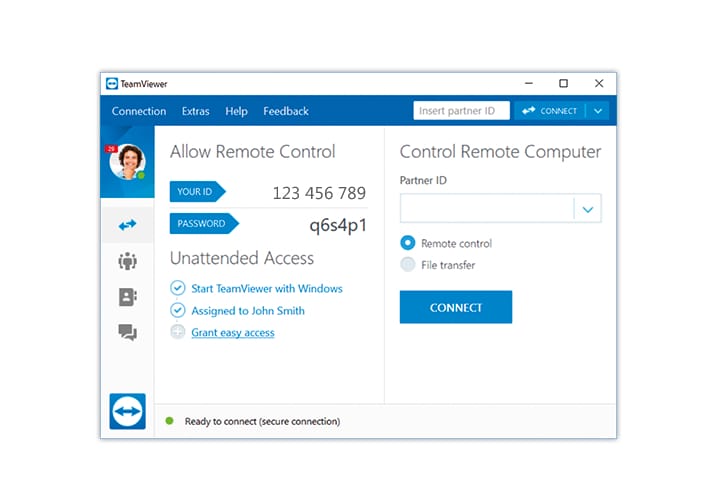Open the Help menu

point(236,111)
